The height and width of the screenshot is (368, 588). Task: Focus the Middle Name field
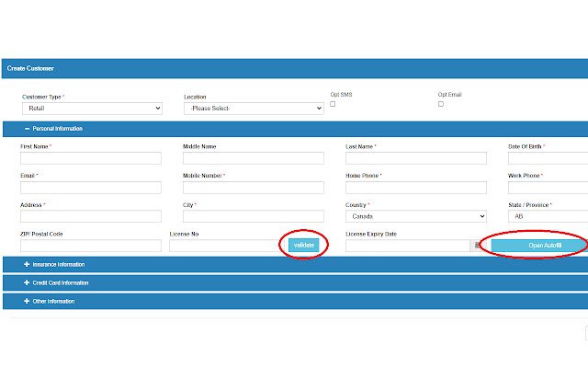pos(254,158)
